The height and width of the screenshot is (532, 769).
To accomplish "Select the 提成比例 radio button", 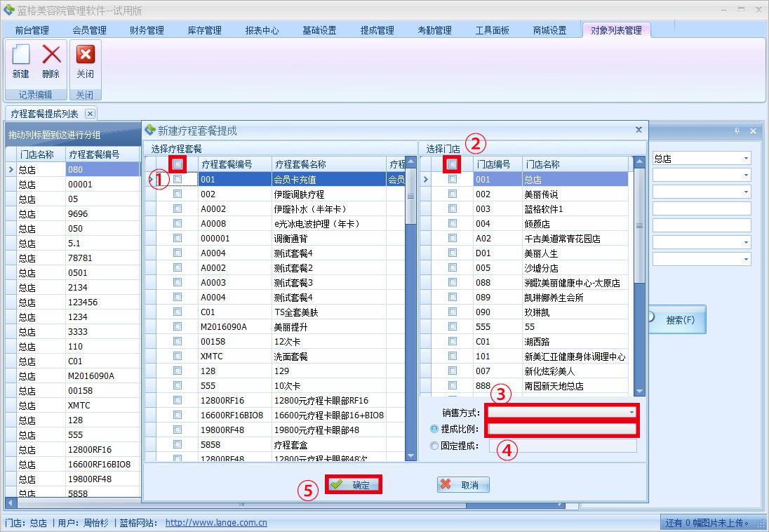I will click(x=434, y=429).
